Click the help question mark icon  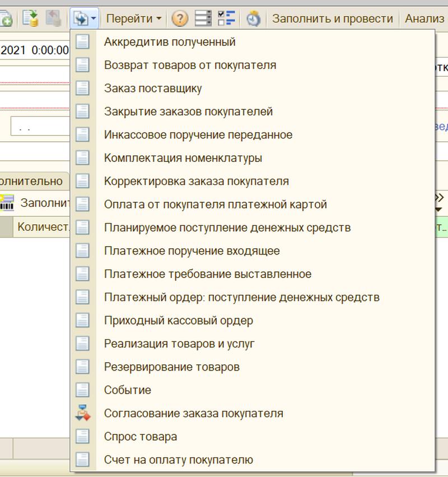click(180, 18)
